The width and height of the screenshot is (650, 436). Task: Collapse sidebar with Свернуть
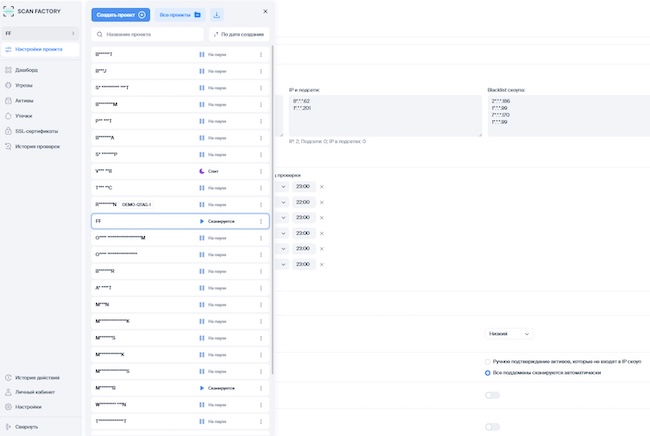click(27, 427)
